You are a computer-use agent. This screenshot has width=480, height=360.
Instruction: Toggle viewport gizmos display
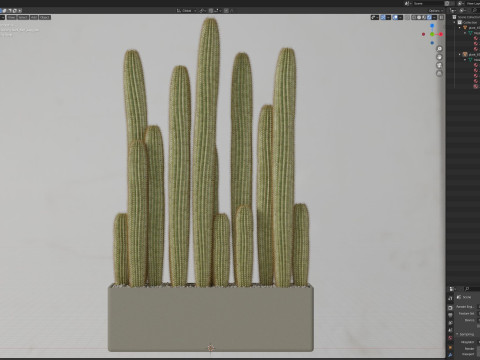click(383, 17)
